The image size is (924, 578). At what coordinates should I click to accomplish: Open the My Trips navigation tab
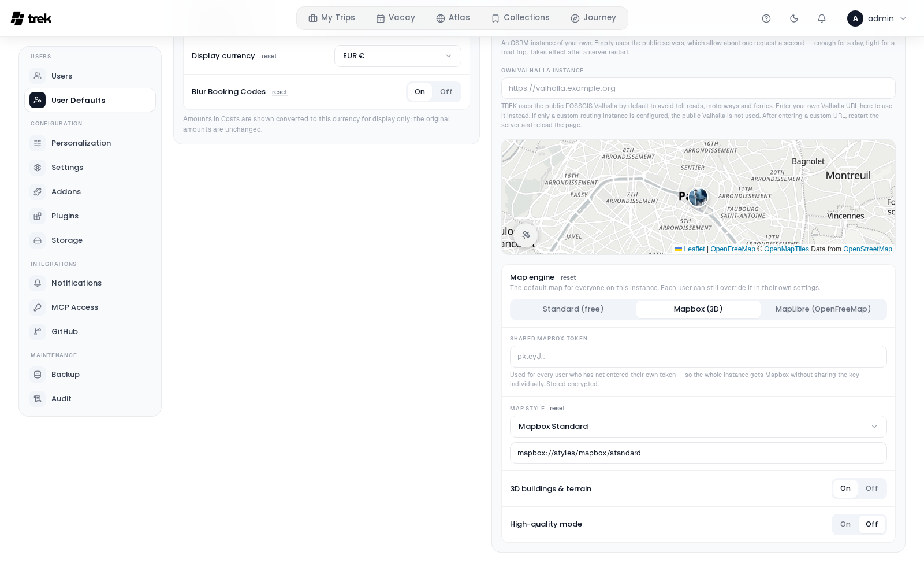(x=331, y=18)
